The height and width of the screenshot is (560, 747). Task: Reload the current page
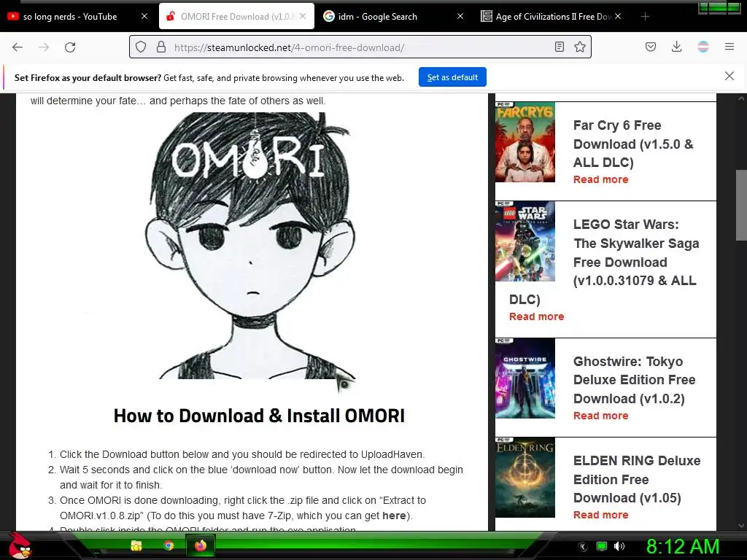click(x=70, y=47)
